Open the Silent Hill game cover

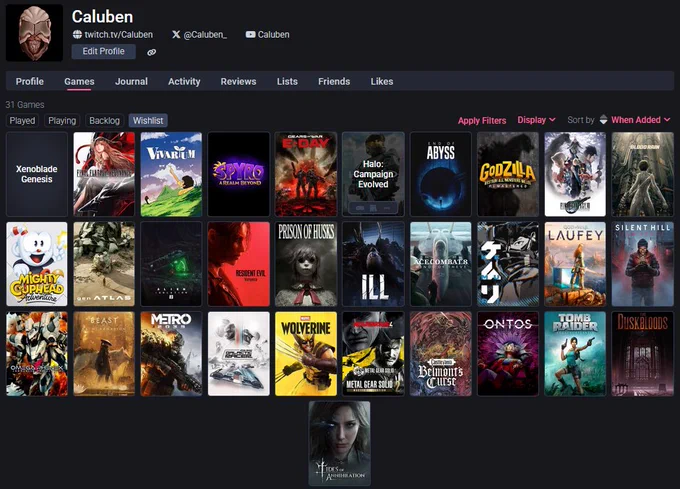[x=642, y=264]
